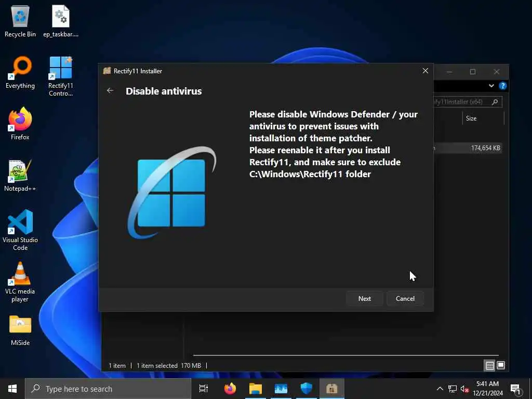Open Windows Security shield on taskbar
Screen dimensions: 532x399
[307, 389]
